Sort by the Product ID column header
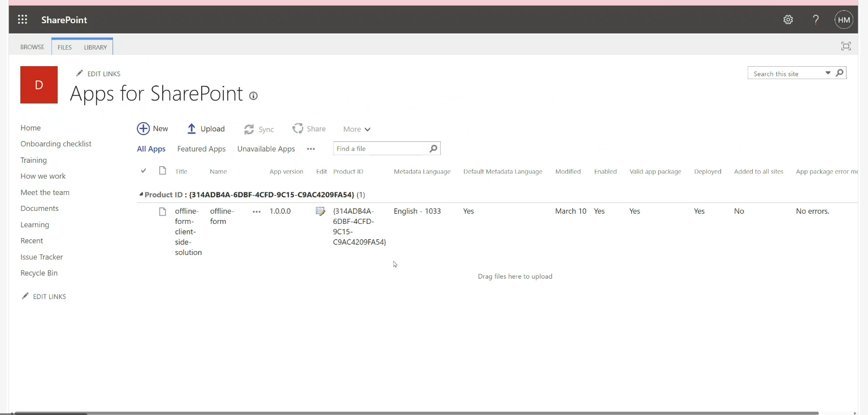868x415 pixels. (x=348, y=171)
